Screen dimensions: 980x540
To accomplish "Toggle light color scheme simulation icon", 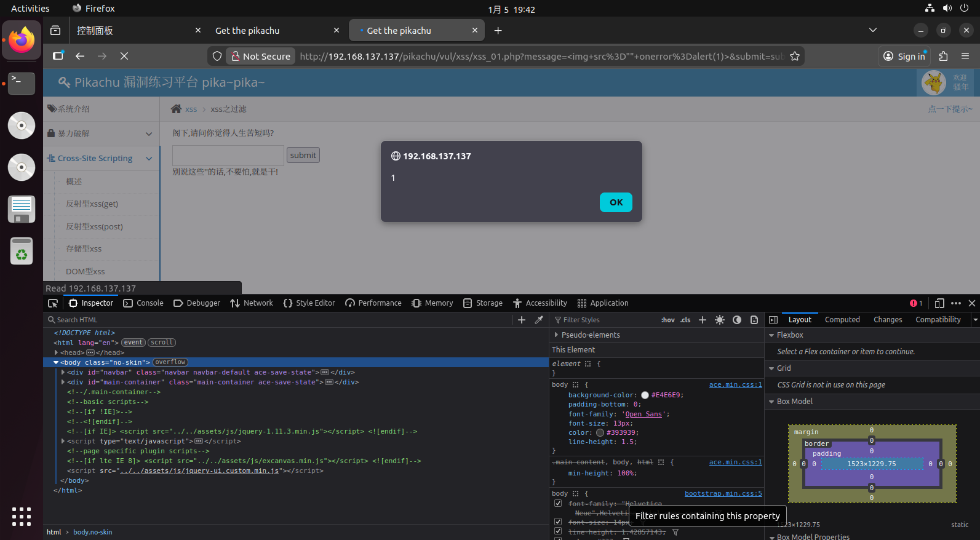I will click(x=720, y=320).
